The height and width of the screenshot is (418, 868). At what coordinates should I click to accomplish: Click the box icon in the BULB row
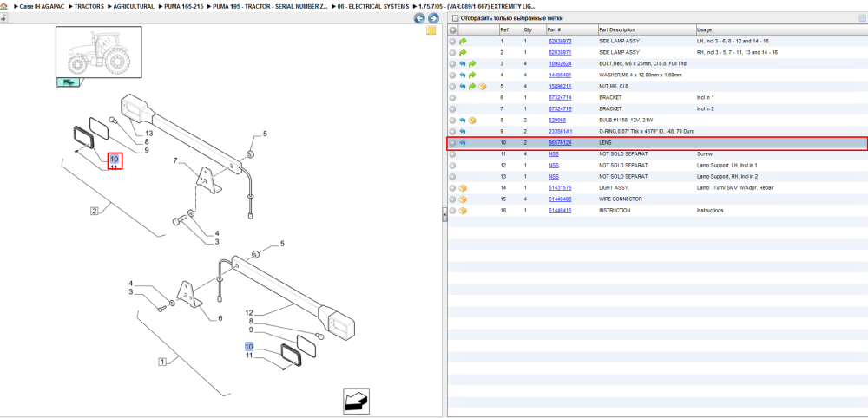click(x=472, y=120)
